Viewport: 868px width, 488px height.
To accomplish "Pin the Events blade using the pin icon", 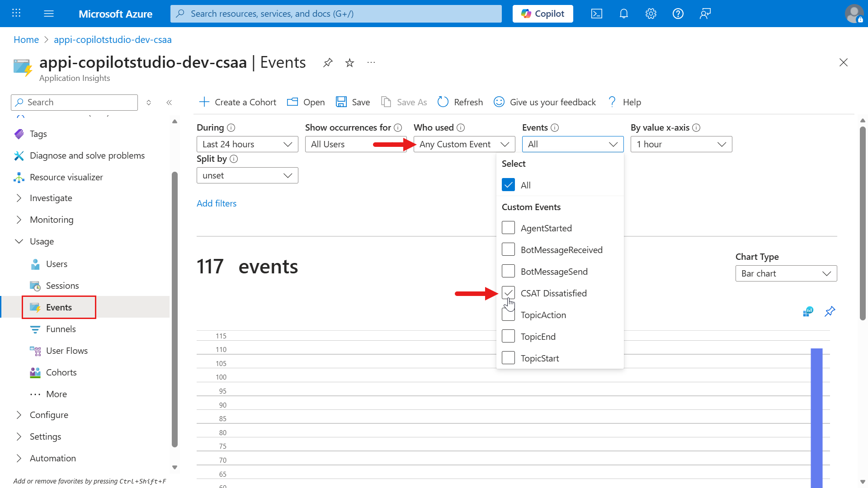I will [x=328, y=63].
